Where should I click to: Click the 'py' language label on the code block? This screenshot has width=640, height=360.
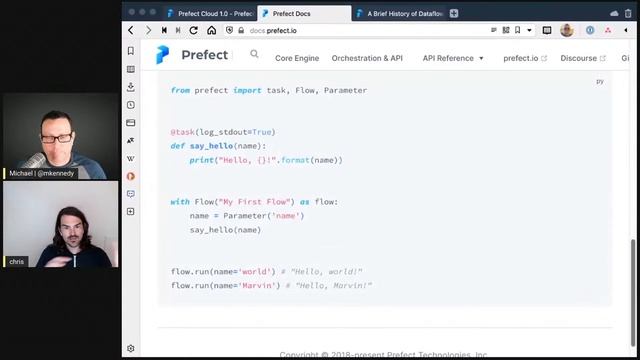pyautogui.click(x=600, y=82)
